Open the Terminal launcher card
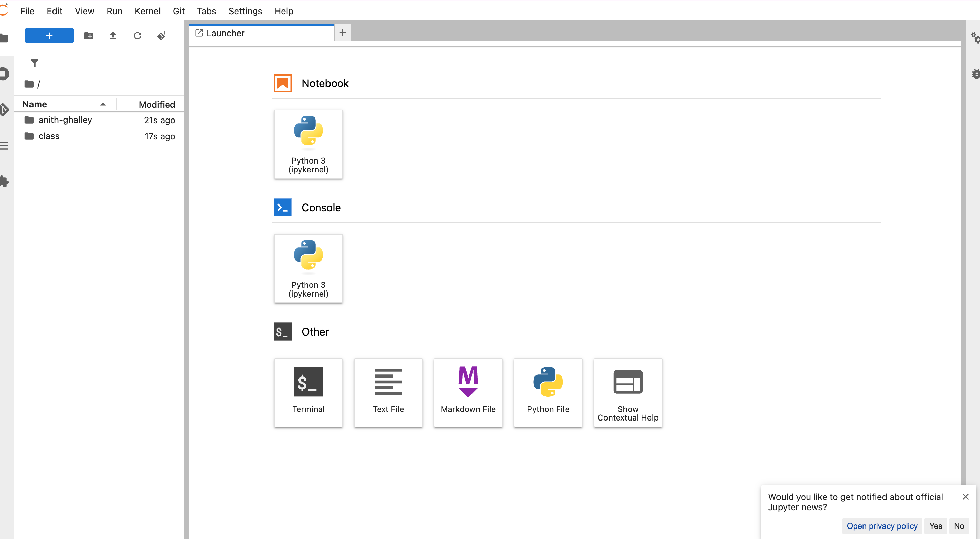 (x=308, y=392)
